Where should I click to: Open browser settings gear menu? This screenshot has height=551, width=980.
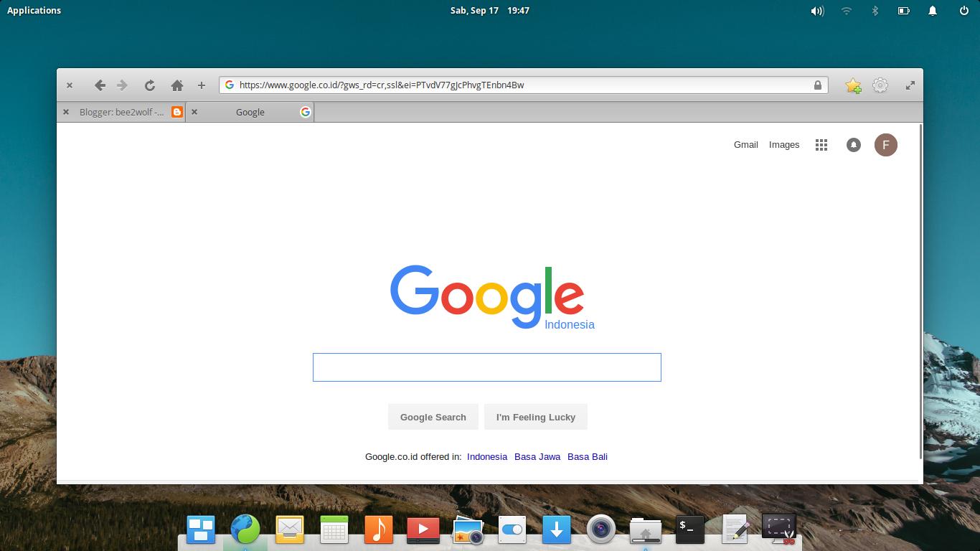(880, 85)
